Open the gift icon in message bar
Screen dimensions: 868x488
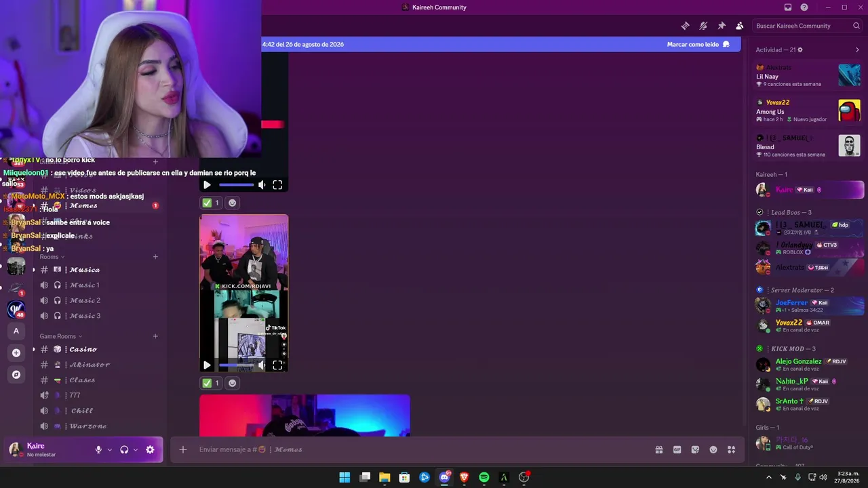tap(658, 449)
